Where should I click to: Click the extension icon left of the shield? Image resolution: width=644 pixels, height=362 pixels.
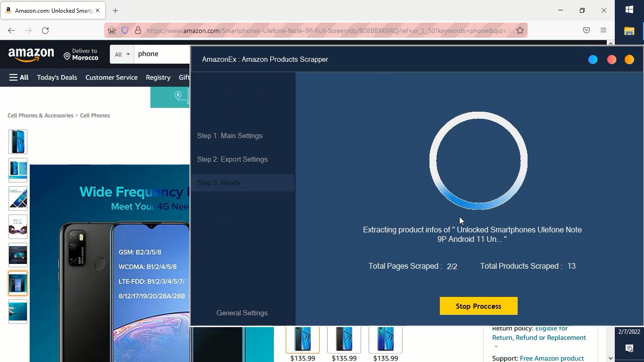112,31
